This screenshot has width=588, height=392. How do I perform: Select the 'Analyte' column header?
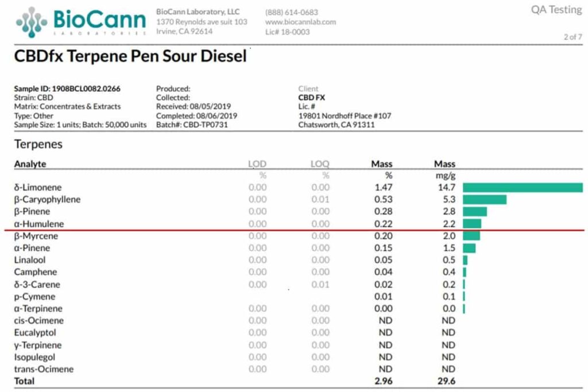tap(30, 164)
